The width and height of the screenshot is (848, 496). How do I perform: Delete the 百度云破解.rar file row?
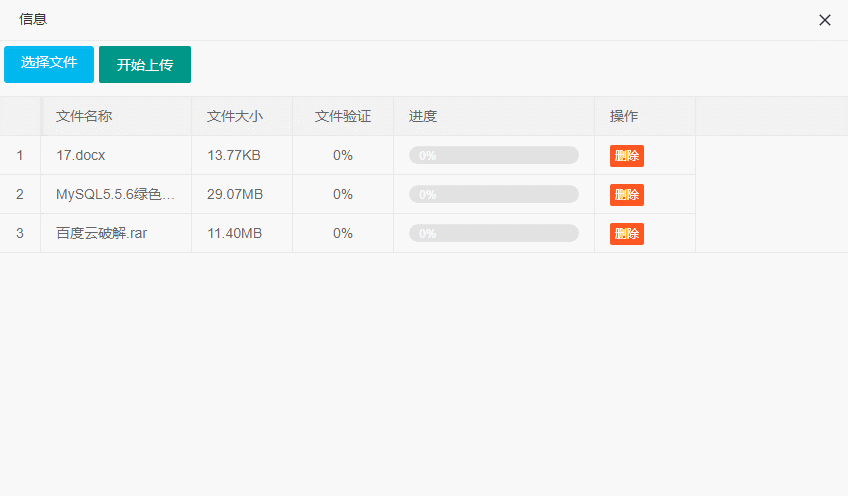point(627,233)
